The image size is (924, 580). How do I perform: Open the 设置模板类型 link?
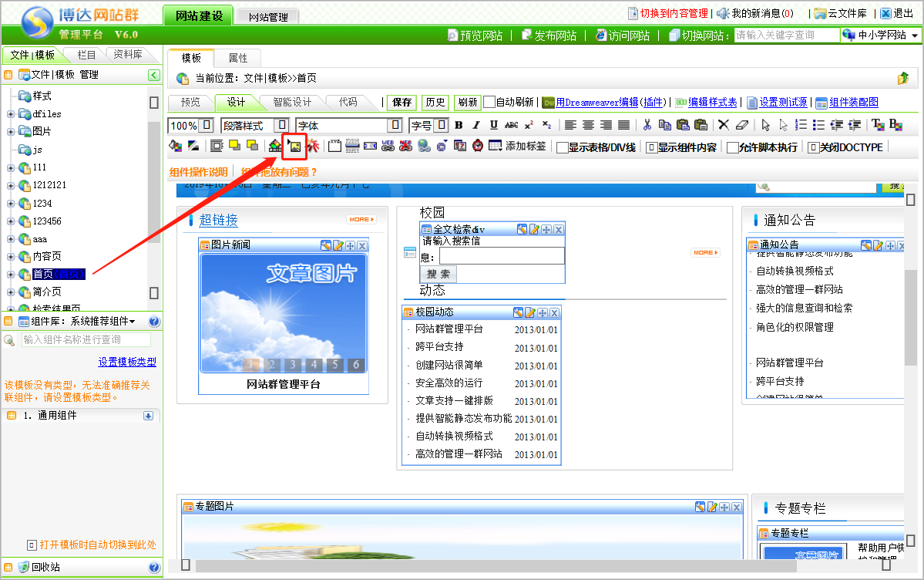[x=126, y=362]
